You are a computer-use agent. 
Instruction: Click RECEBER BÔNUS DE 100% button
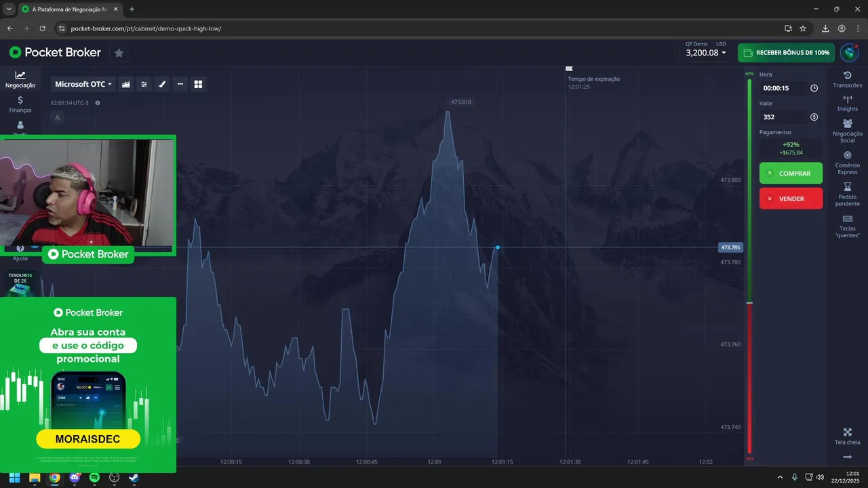[x=786, y=53]
